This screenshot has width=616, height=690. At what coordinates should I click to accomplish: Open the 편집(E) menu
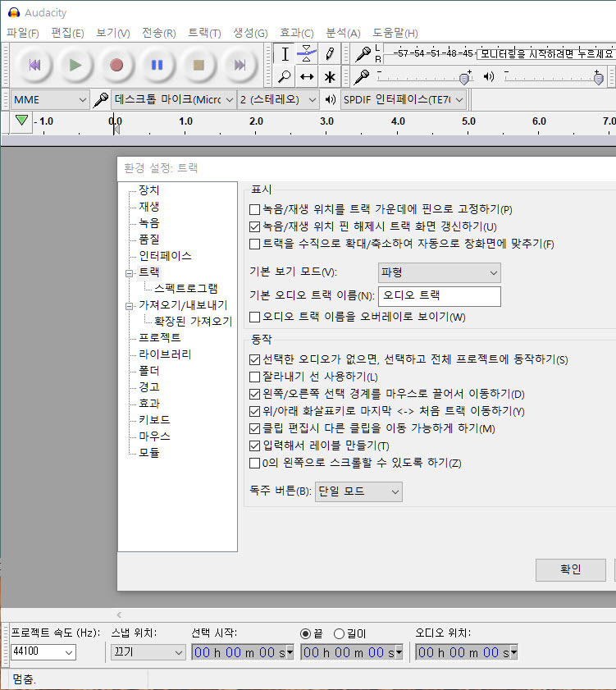pyautogui.click(x=68, y=33)
